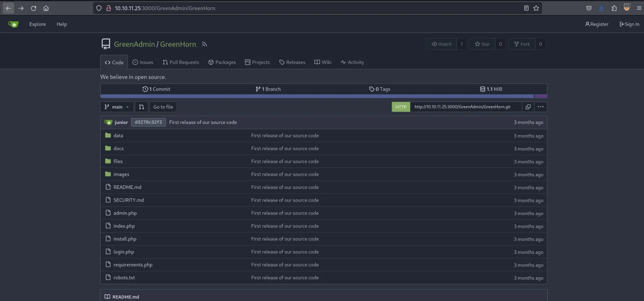This screenshot has width=644, height=301.
Task: Star the GreenHorn repository
Action: [482, 44]
